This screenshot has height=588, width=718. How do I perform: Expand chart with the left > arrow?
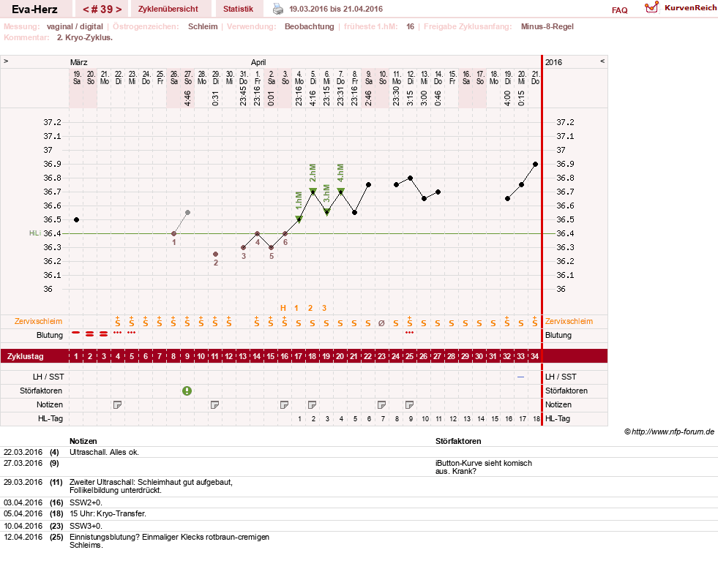coord(6,61)
